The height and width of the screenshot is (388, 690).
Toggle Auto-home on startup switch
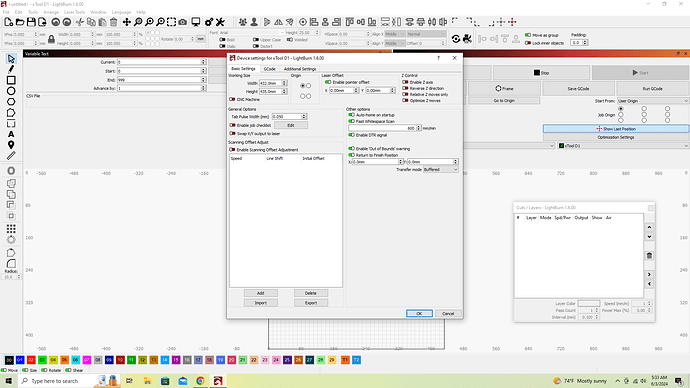pyautogui.click(x=351, y=115)
